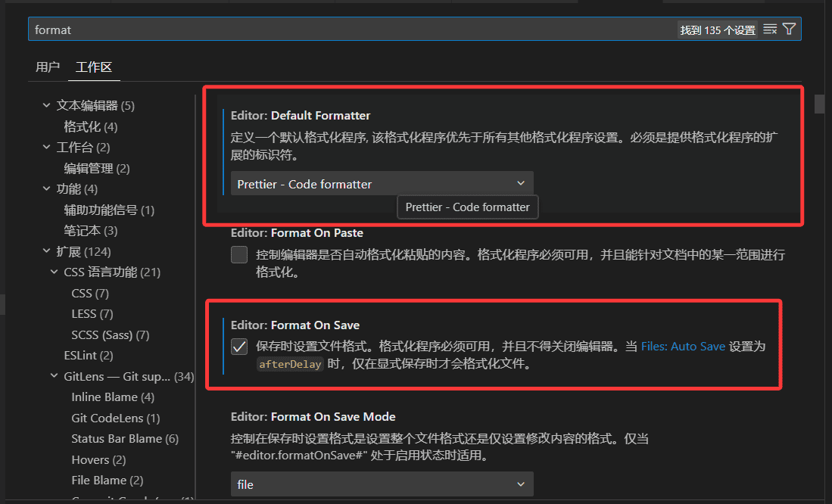The image size is (832, 504).
Task: Click inside the format search field
Action: coord(303,29)
